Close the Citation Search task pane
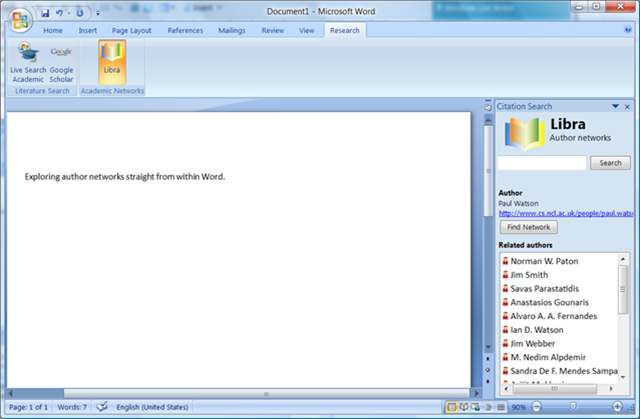The height and width of the screenshot is (419, 640). 627,107
